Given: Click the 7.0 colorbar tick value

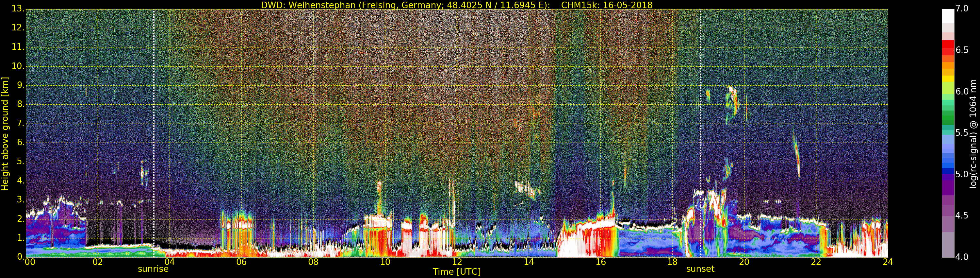Looking at the screenshot, I should (962, 9).
